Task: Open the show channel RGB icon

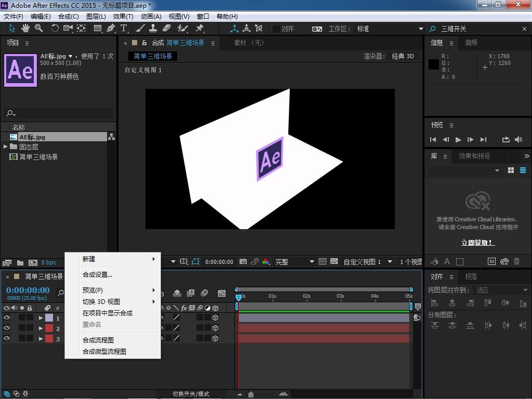Action: [x=266, y=262]
